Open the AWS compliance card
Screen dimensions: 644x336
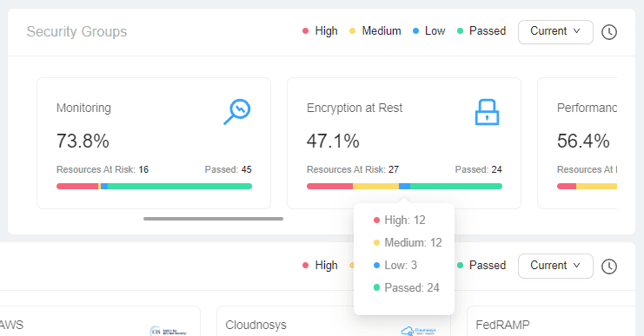coord(99,321)
